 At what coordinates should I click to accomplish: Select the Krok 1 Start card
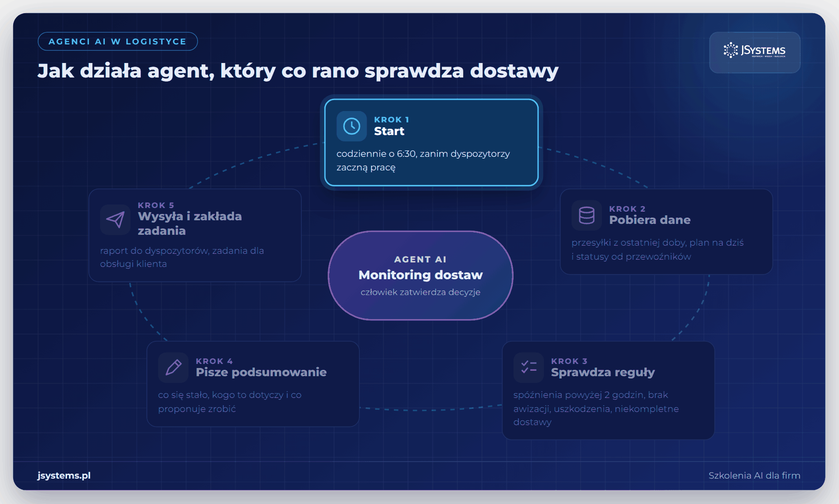432,142
